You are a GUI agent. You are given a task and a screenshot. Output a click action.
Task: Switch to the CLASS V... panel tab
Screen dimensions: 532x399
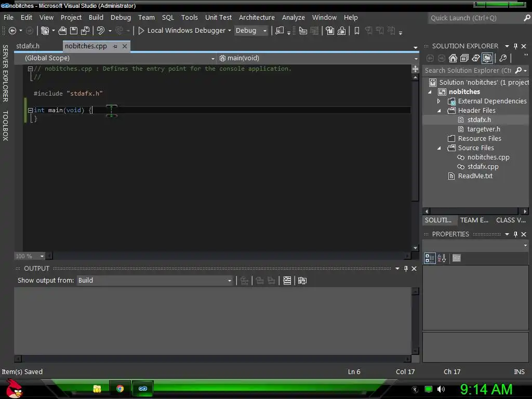coord(511,220)
